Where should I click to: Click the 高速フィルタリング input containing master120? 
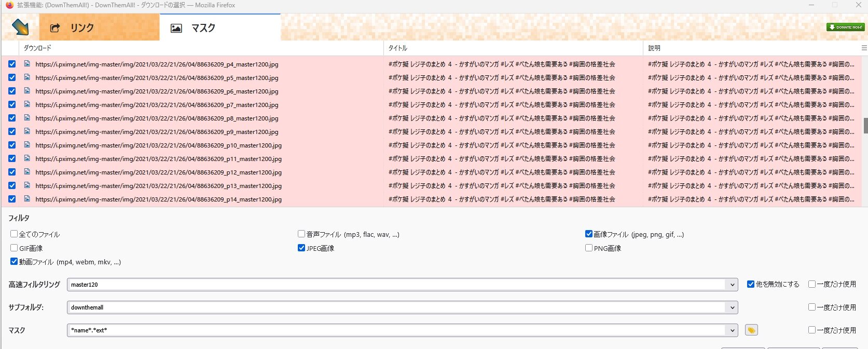pyautogui.click(x=396, y=285)
